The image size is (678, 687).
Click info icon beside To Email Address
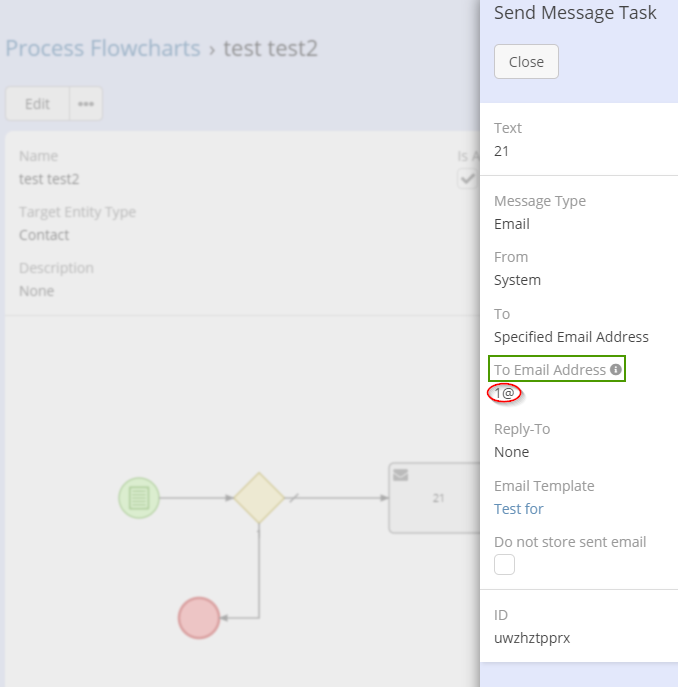pyautogui.click(x=616, y=370)
